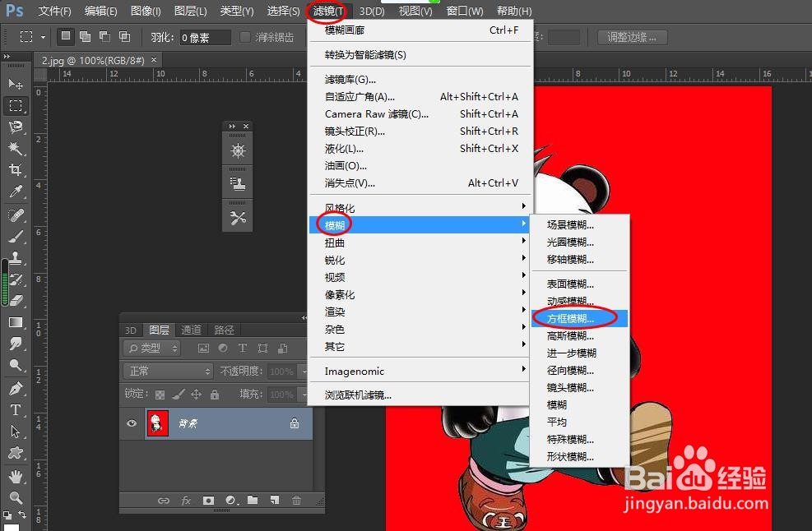Click the foreground color swatch

(x=12, y=527)
